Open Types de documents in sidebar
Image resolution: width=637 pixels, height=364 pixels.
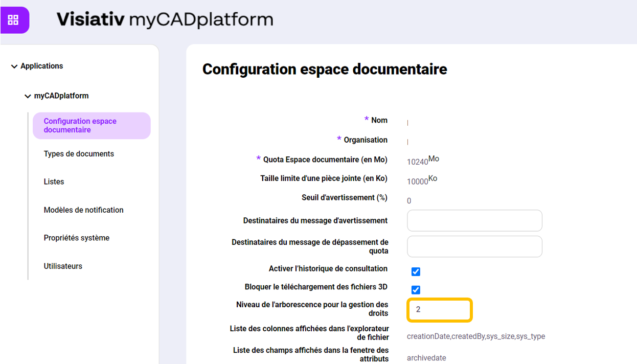click(79, 154)
